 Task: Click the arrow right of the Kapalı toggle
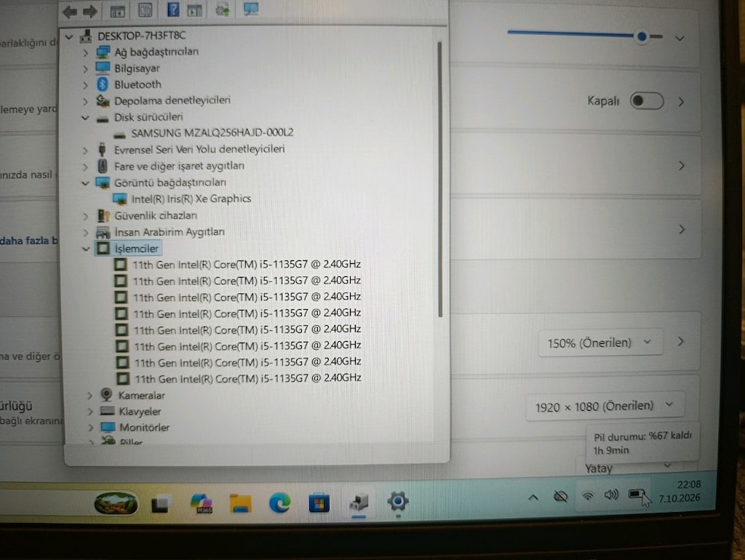[x=681, y=102]
